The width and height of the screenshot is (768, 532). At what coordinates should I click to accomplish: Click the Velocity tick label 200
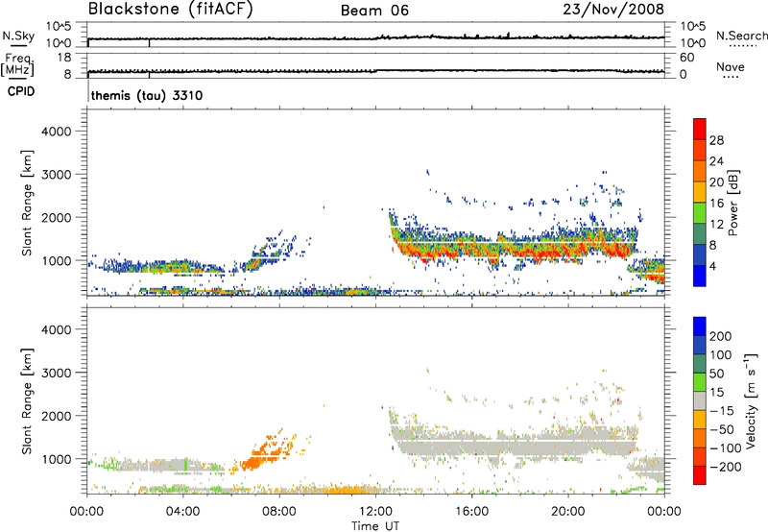[721, 336]
